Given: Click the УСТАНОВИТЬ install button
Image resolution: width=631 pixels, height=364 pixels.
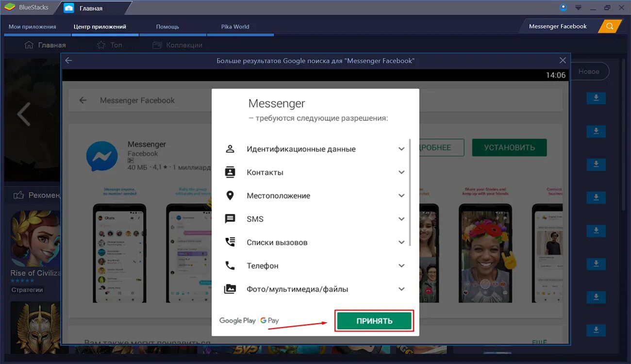Looking at the screenshot, I should point(509,148).
